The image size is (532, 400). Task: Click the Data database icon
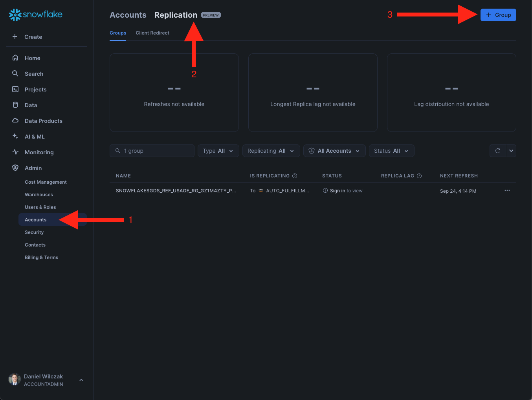coord(15,105)
